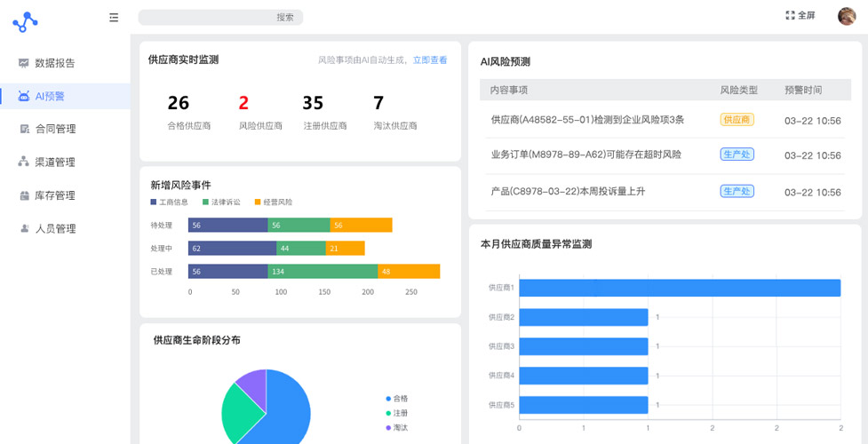Image resolution: width=868 pixels, height=444 pixels.
Task: Click the AI预警 robot icon in sidebar
Action: click(x=24, y=96)
